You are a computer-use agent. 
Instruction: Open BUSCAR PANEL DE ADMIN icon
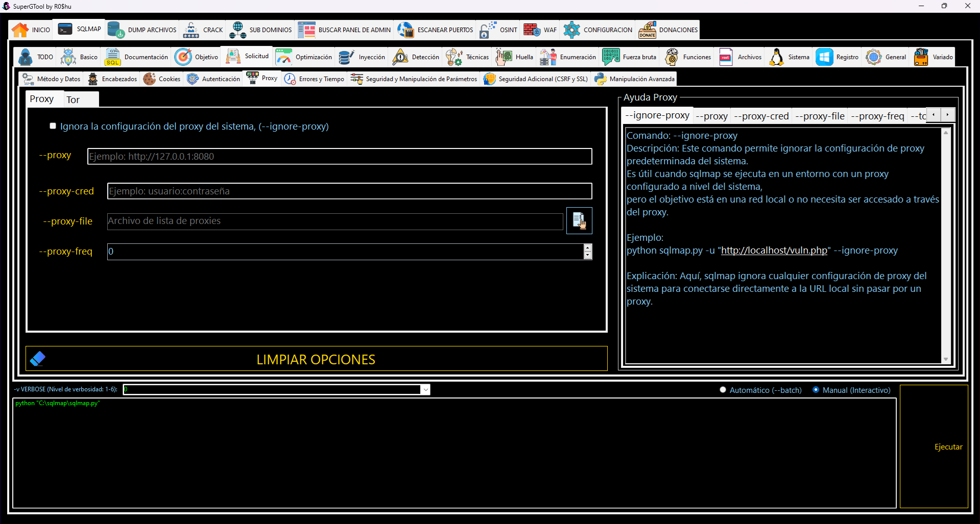pyautogui.click(x=306, y=30)
